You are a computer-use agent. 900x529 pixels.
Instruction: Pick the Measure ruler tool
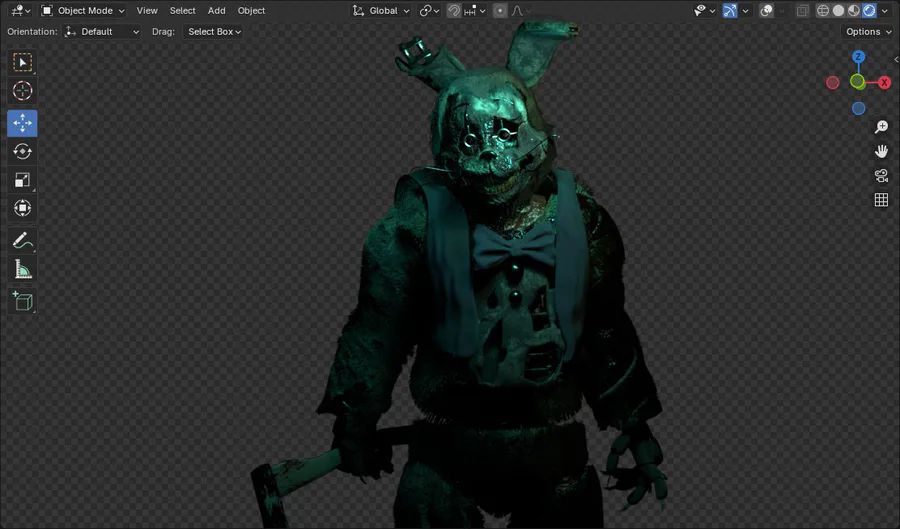pos(22,269)
